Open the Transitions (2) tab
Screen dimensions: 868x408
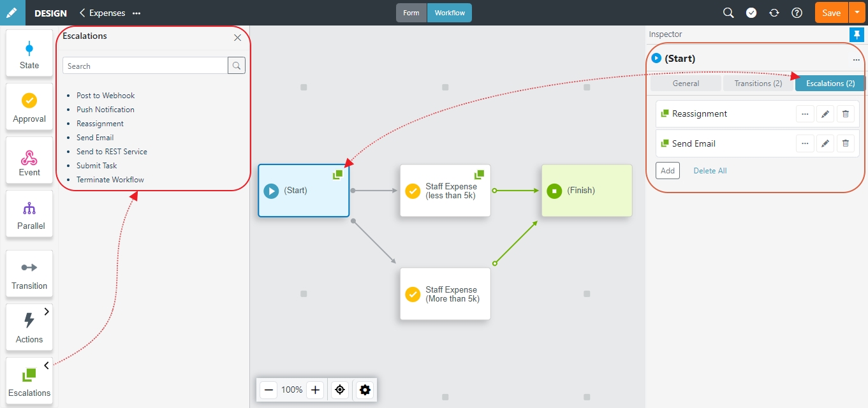pos(758,84)
